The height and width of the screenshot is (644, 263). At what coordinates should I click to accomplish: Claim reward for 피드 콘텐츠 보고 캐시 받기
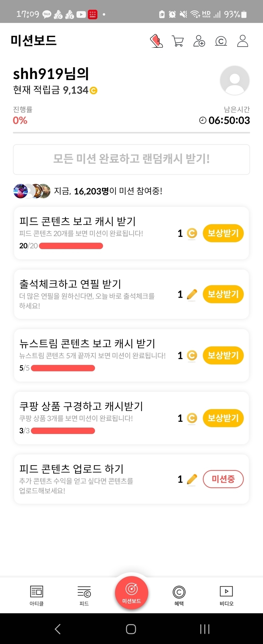pyautogui.click(x=223, y=233)
